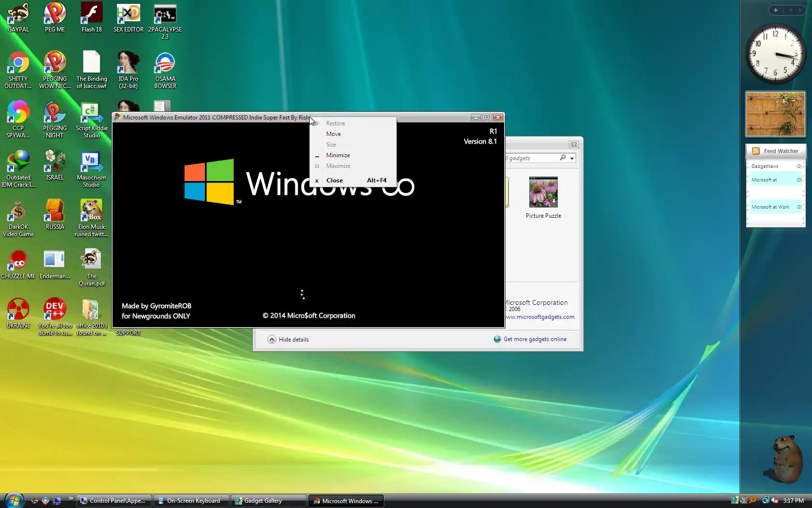Viewport: 812px width, 508px height.
Task: Select the CCP SPYWA... desktop shortcut
Action: [x=18, y=120]
